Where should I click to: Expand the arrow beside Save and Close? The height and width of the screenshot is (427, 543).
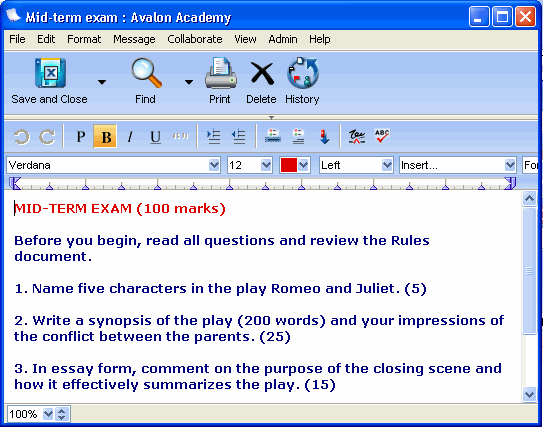coord(102,82)
